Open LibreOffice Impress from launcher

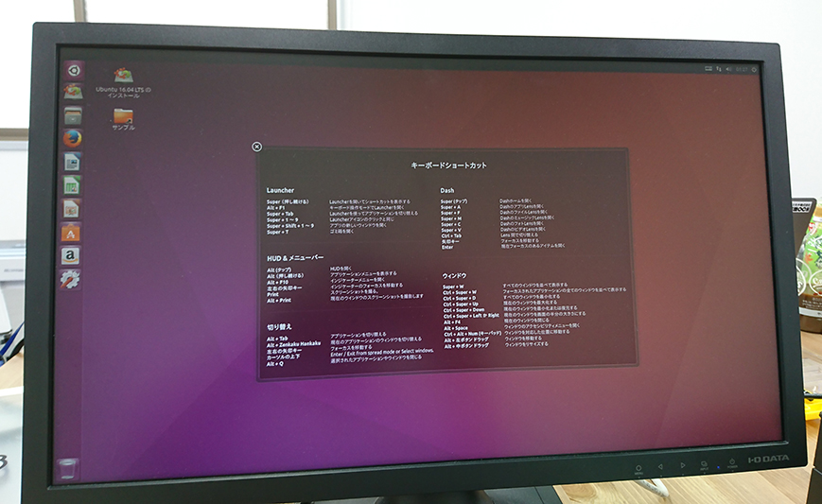pyautogui.click(x=71, y=208)
